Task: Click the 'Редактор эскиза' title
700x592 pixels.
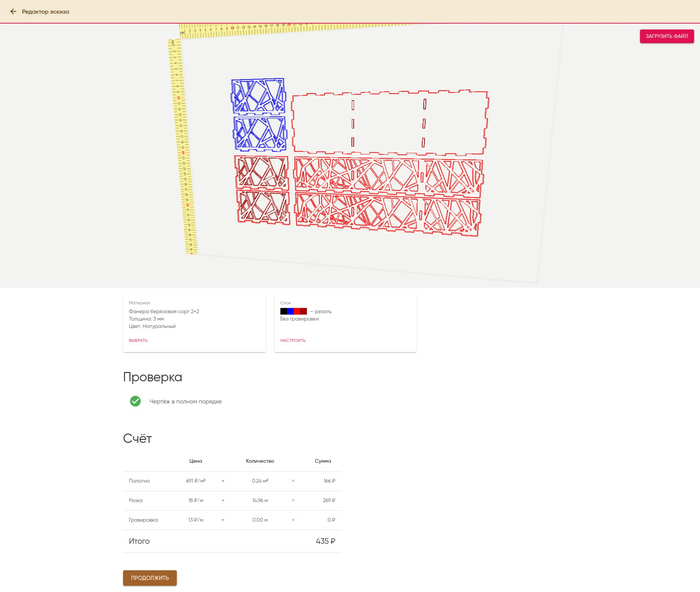Action: click(x=46, y=12)
